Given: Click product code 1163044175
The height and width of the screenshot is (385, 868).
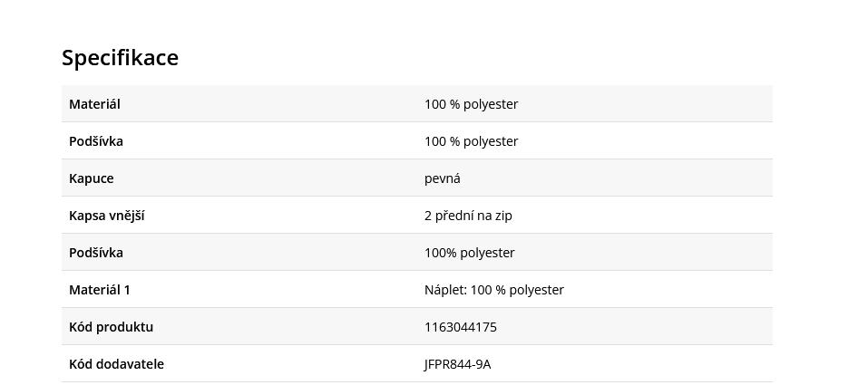Looking at the screenshot, I should 461,327.
